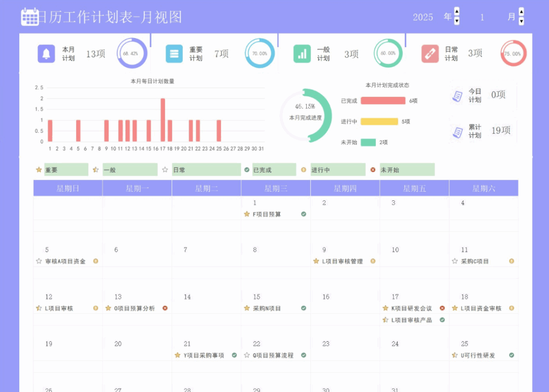Click the 60.00% green progress ring
The height and width of the screenshot is (392, 549).
pyautogui.click(x=388, y=53)
